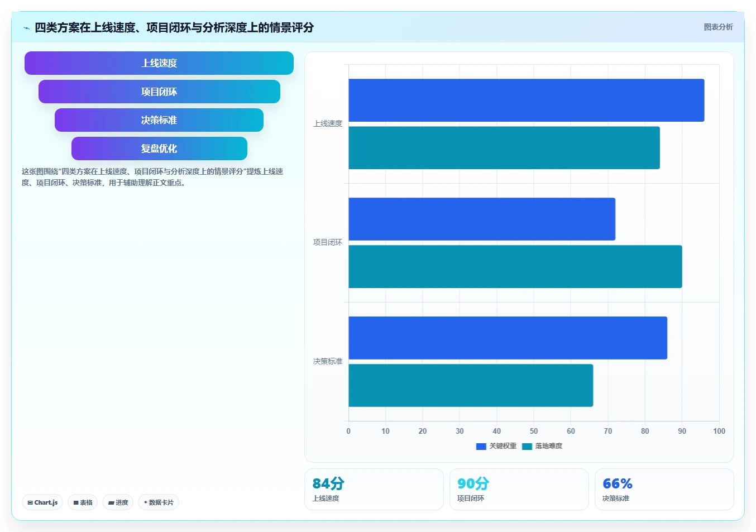
Task: Click the teal 落地难度 bar for 项目闭环
Action: pyautogui.click(x=515, y=267)
